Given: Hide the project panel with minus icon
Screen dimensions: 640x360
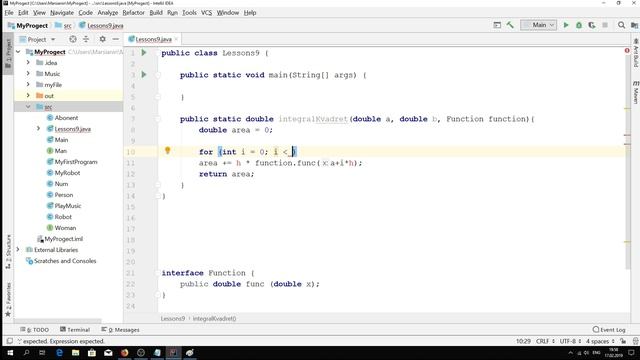Looking at the screenshot, I should point(116,39).
